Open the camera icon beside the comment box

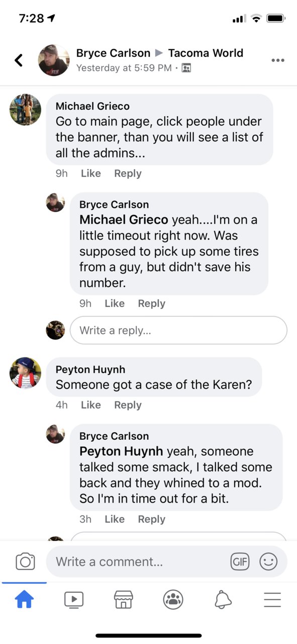(25, 561)
